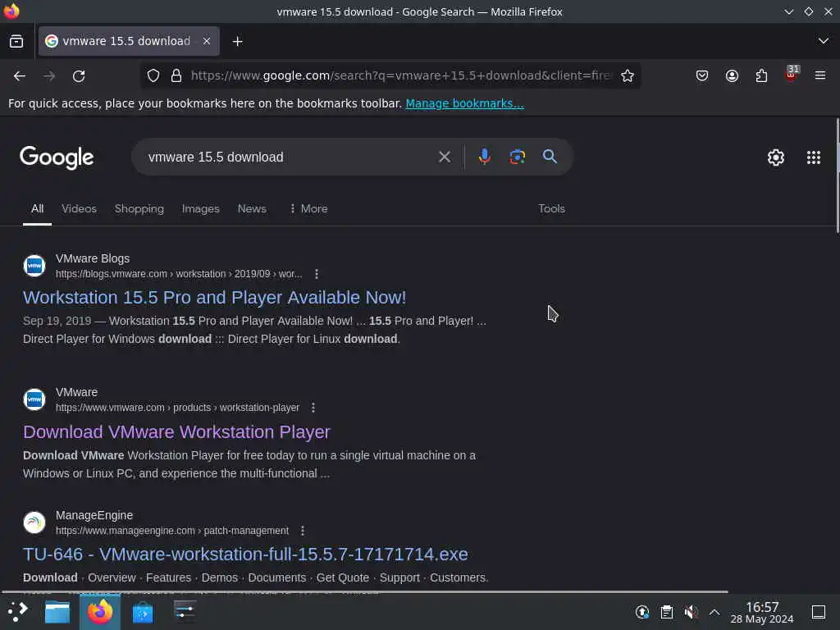The image size is (840, 630).
Task: Open Firefox View tab overview
Action: [16, 41]
